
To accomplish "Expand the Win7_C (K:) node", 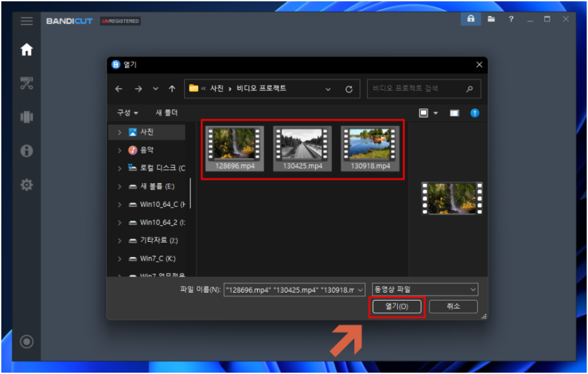I will (119, 258).
